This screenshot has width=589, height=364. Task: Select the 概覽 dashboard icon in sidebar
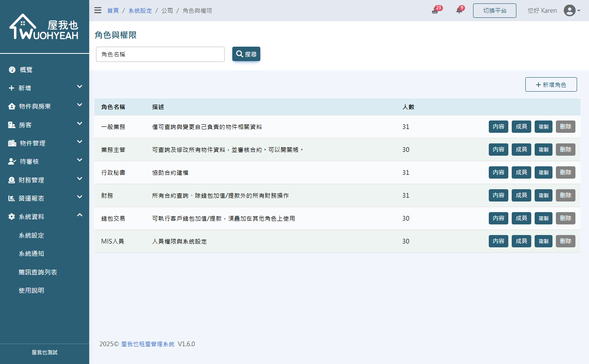pos(11,70)
